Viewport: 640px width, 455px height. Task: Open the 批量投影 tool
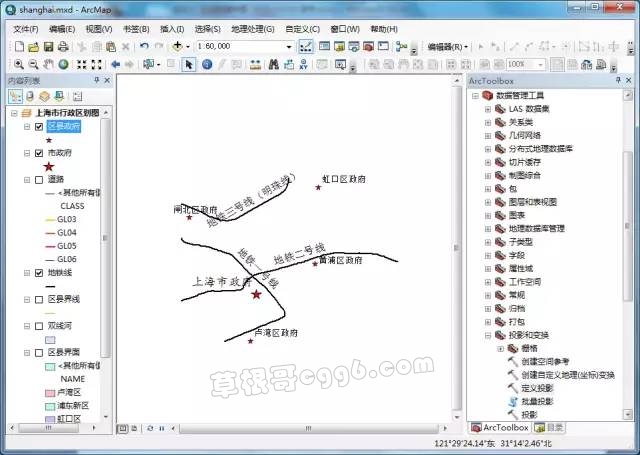[x=531, y=402]
